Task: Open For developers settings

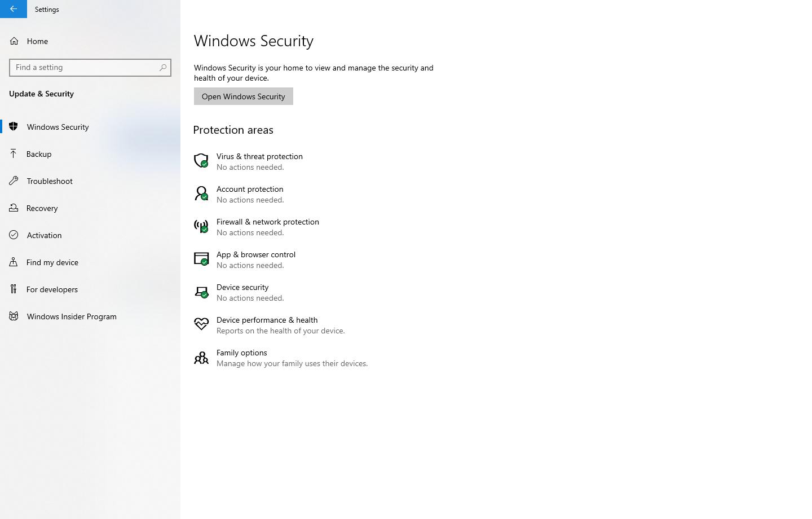Action: (x=90, y=289)
